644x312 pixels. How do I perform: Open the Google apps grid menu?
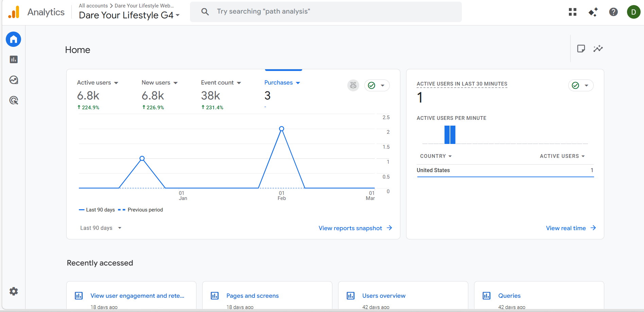573,12
